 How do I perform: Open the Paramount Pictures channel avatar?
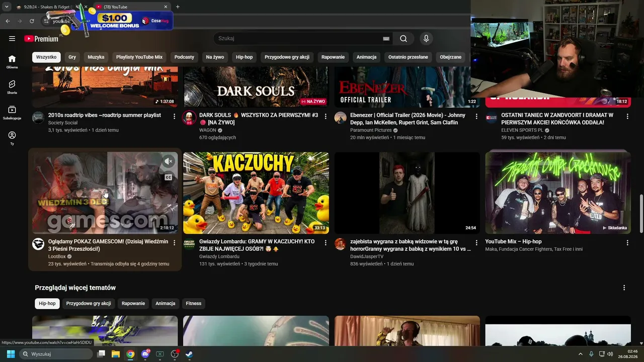[341, 118]
